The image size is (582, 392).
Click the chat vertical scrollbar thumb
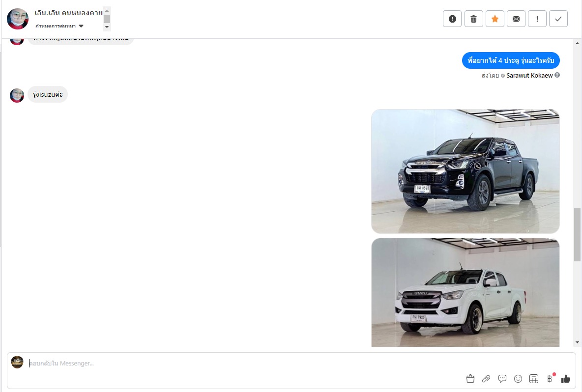(x=577, y=235)
